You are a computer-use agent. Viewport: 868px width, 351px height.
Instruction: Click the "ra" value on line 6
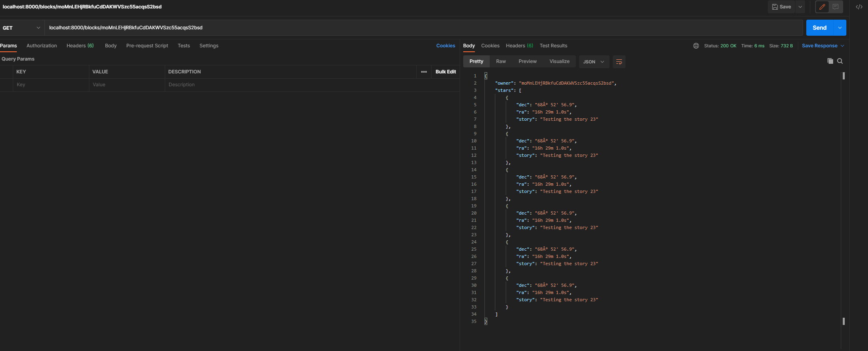[551, 112]
